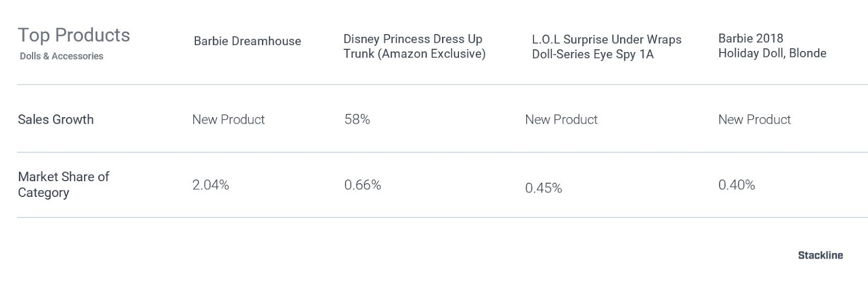Click the 0.66% market share value

362,185
